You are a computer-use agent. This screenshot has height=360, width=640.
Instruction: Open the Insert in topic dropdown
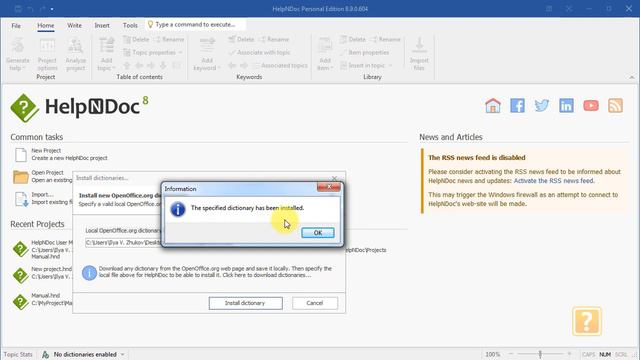[x=366, y=65]
